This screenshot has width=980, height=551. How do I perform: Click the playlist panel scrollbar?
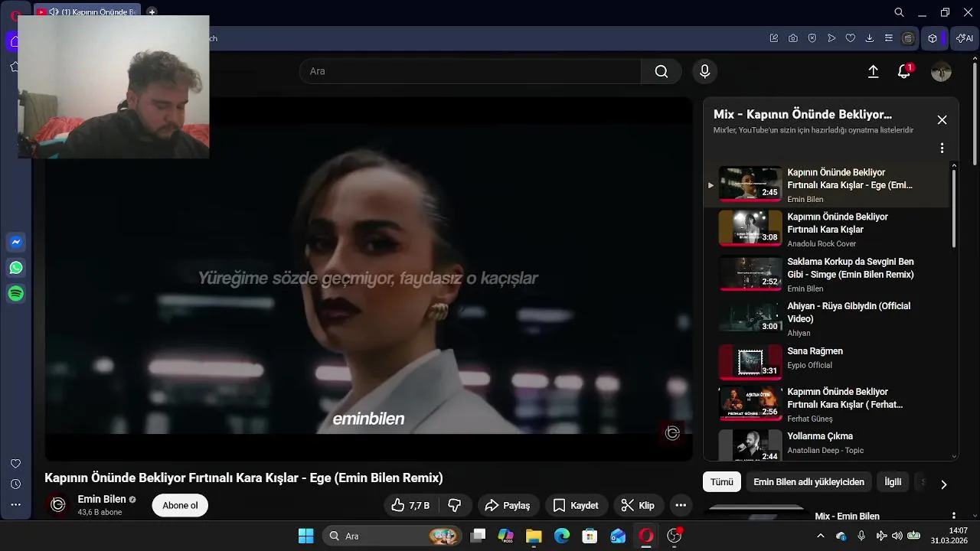point(954,209)
